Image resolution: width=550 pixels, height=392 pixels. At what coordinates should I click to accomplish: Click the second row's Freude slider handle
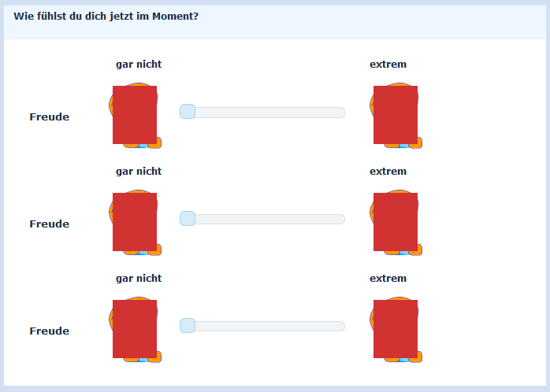188,219
